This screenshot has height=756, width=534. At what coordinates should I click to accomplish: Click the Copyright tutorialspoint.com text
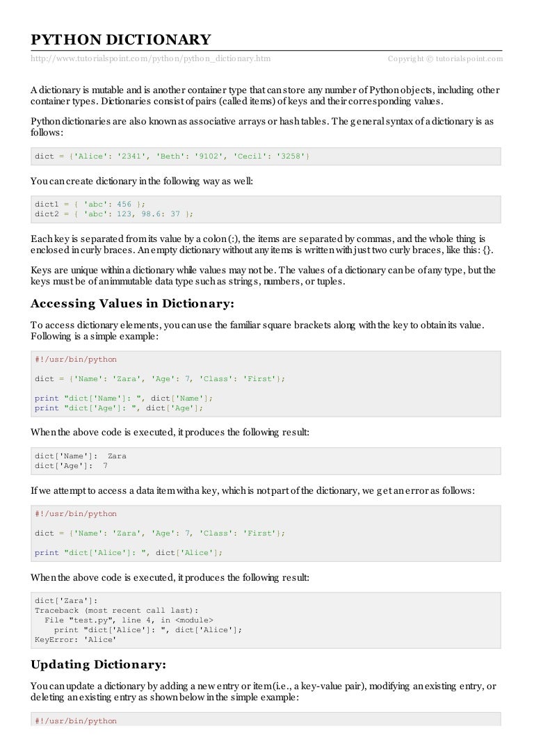pyautogui.click(x=445, y=58)
